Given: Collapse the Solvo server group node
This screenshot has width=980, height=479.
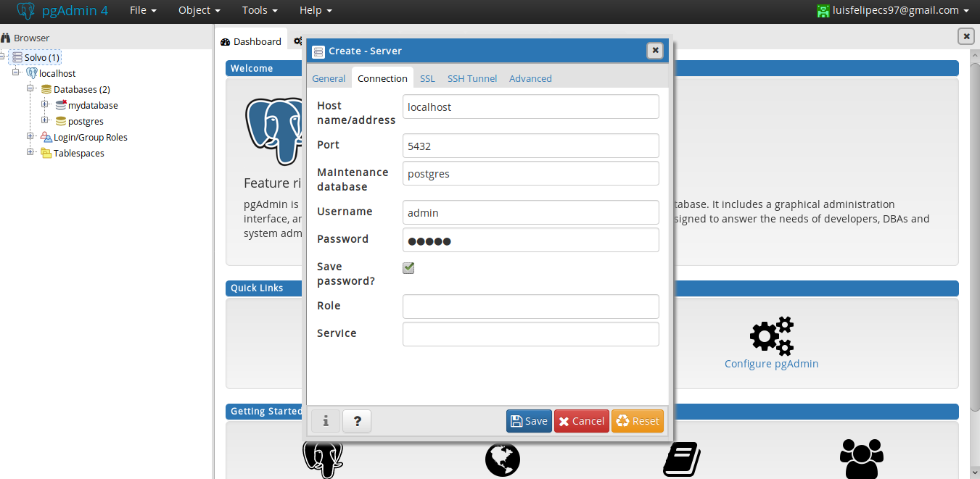Looking at the screenshot, I should point(3,57).
